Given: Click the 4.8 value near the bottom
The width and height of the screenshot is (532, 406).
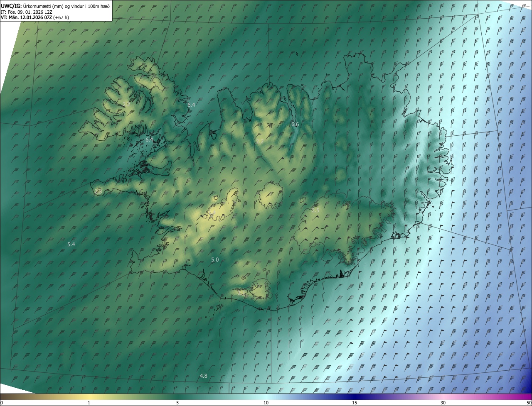Looking at the screenshot, I should tap(204, 376).
